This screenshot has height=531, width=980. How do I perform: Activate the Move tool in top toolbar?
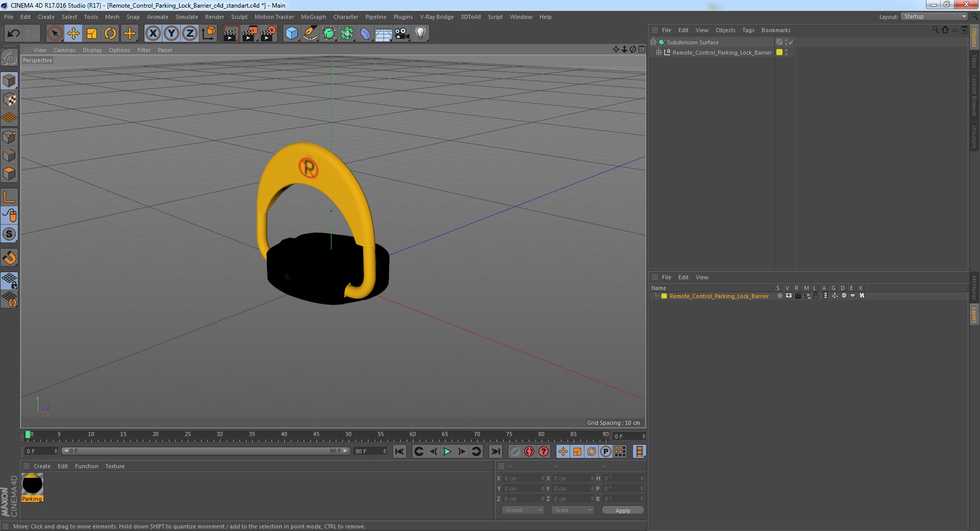pyautogui.click(x=73, y=34)
